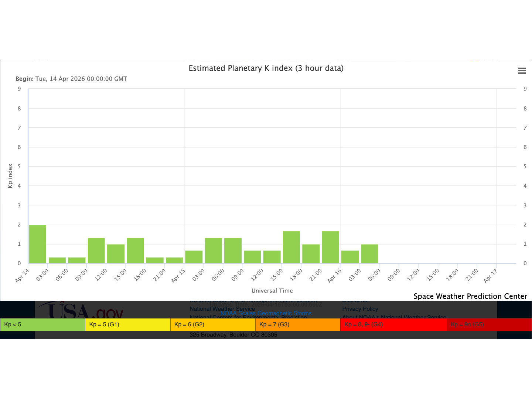Click the Estimated Planetary K index chart title
The height and width of the screenshot is (399, 532).
(266, 68)
